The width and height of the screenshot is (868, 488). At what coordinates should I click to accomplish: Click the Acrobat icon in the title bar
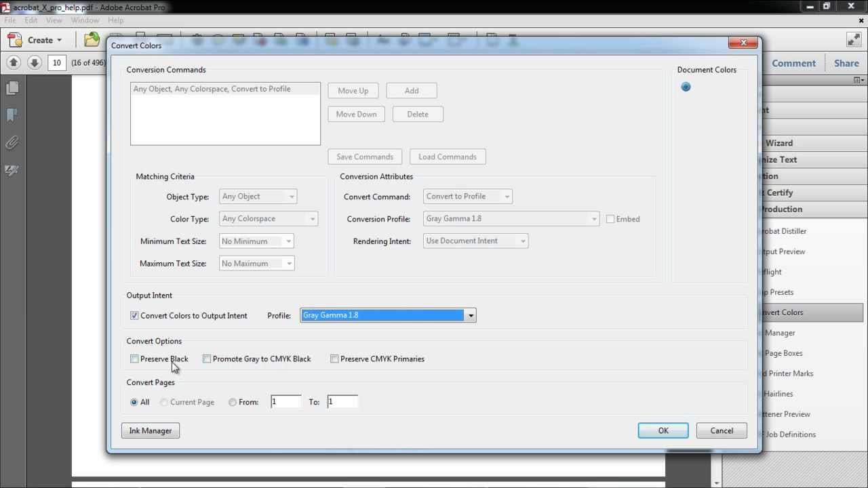(6, 7)
